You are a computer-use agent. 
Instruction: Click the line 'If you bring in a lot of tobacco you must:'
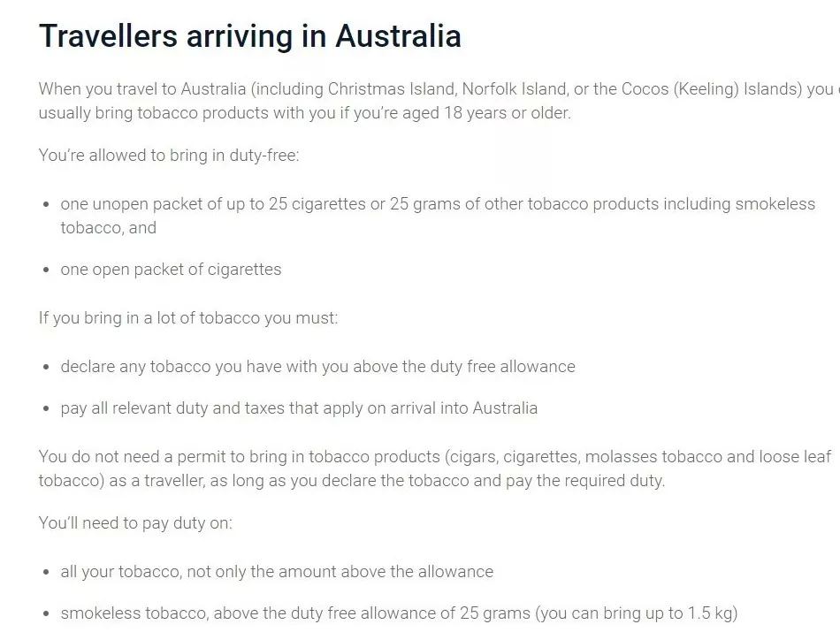click(x=188, y=317)
